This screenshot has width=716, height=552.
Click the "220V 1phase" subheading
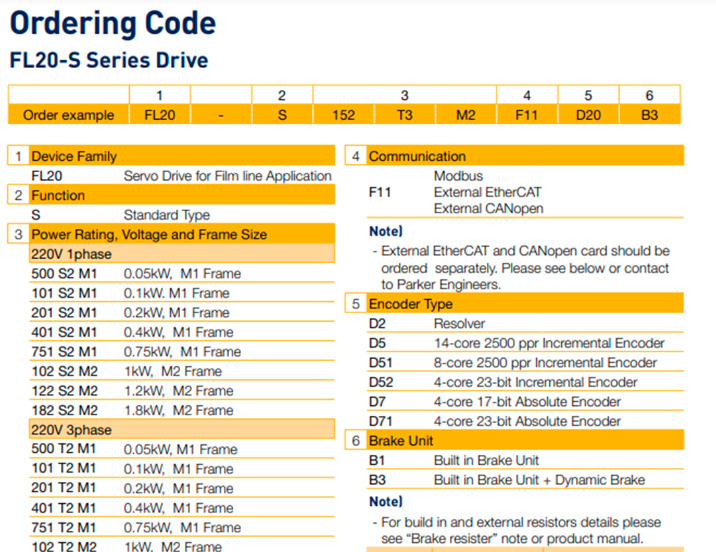click(70, 254)
